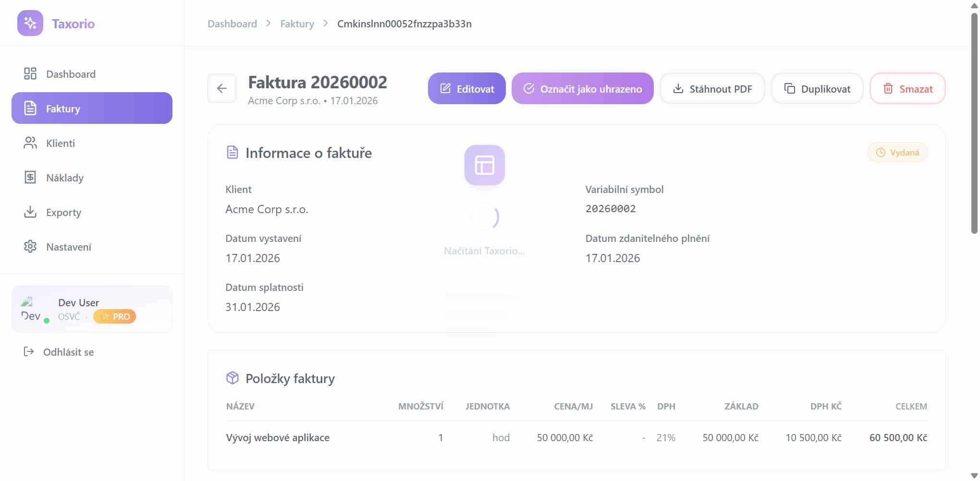Download the invoice via Stáhnout PDF
Image resolution: width=980 pixels, height=481 pixels.
tap(712, 89)
